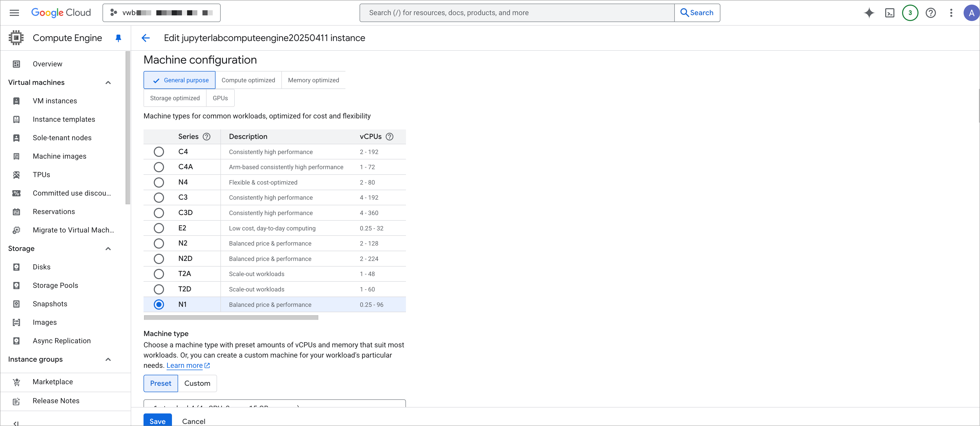Select the Custom machine type option
This screenshot has height=426, width=980.
[197, 383]
